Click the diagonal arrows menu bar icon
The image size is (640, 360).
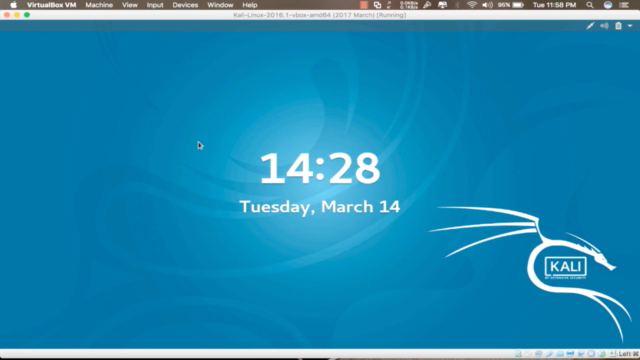coord(389,5)
